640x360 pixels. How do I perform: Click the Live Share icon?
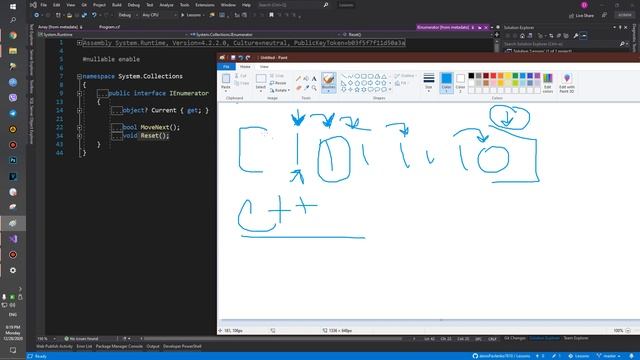(571, 16)
